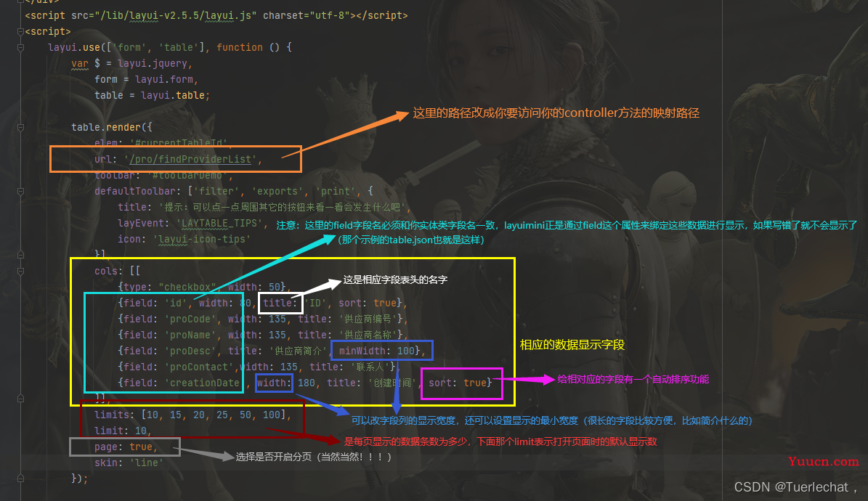Click the function keyword
This screenshot has height=501, width=868.
240,48
